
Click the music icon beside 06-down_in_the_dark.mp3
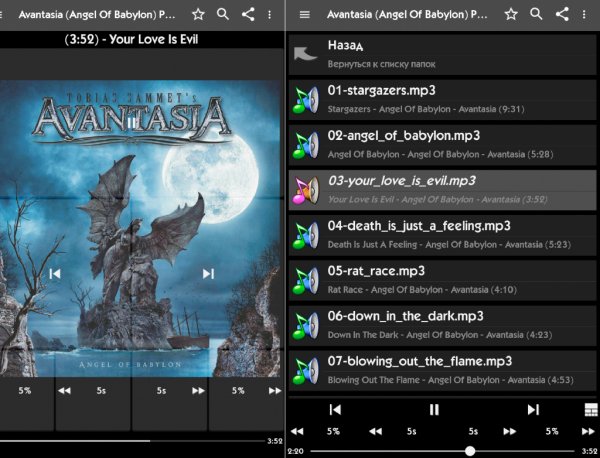305,326
